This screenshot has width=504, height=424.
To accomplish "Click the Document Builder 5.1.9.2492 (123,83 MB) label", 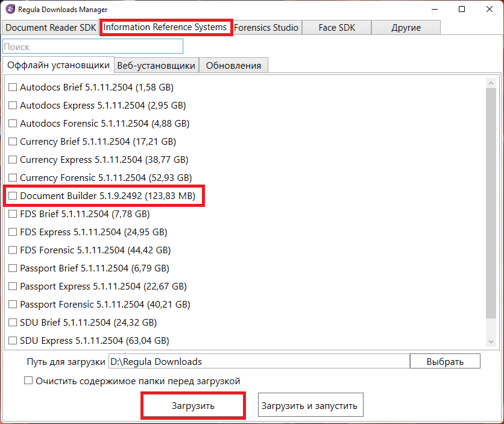I will click(108, 196).
